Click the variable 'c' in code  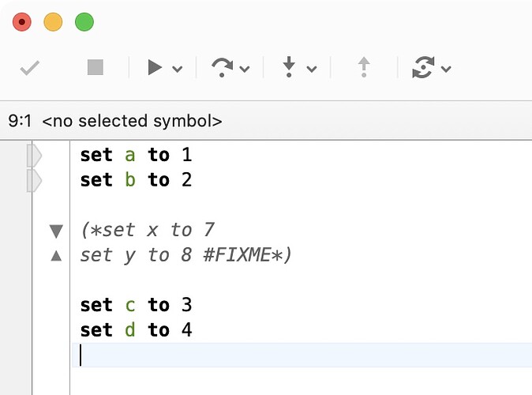pos(130,305)
